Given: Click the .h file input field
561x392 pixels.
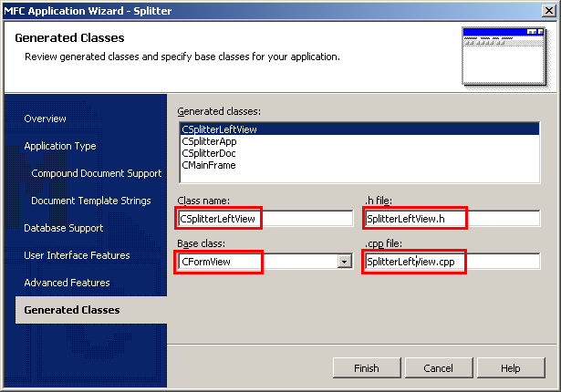Looking at the screenshot, I should coord(452,219).
